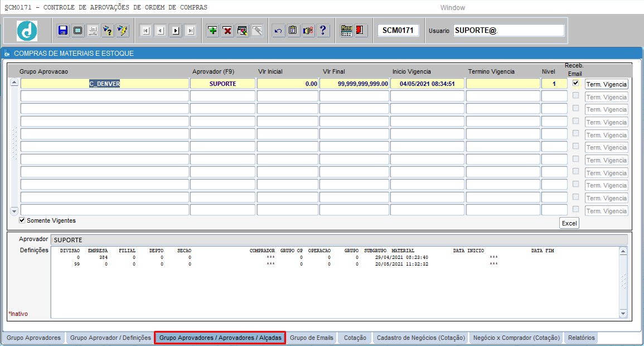Viewport: 644px width, 346px height.
Task: Click the Execute Query lightning icon
Action: (x=123, y=30)
